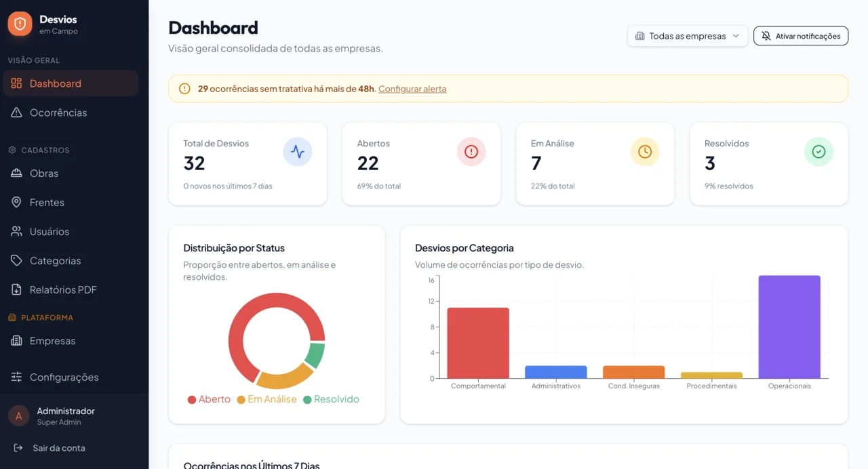Click the blue Administrativos bar

[556, 372]
